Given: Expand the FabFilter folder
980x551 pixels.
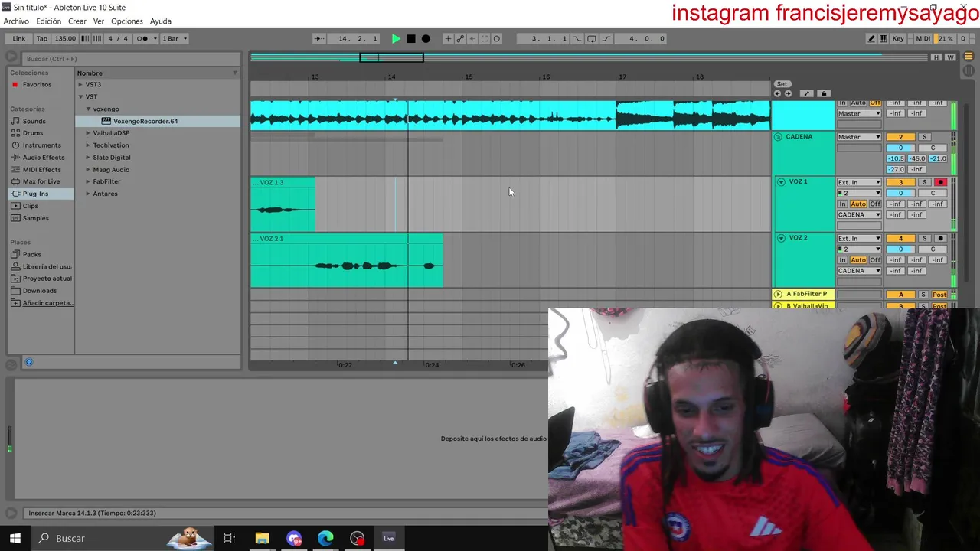Looking at the screenshot, I should 88,181.
